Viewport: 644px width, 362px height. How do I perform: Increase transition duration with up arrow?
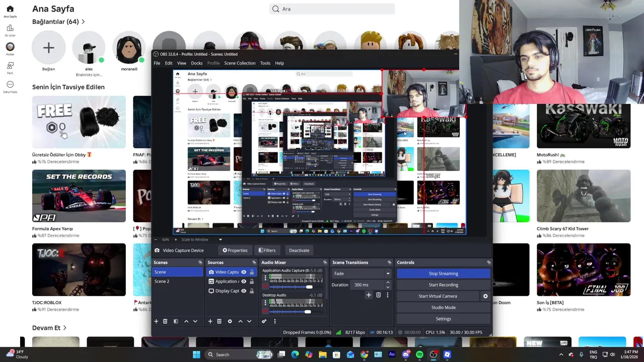tap(387, 283)
